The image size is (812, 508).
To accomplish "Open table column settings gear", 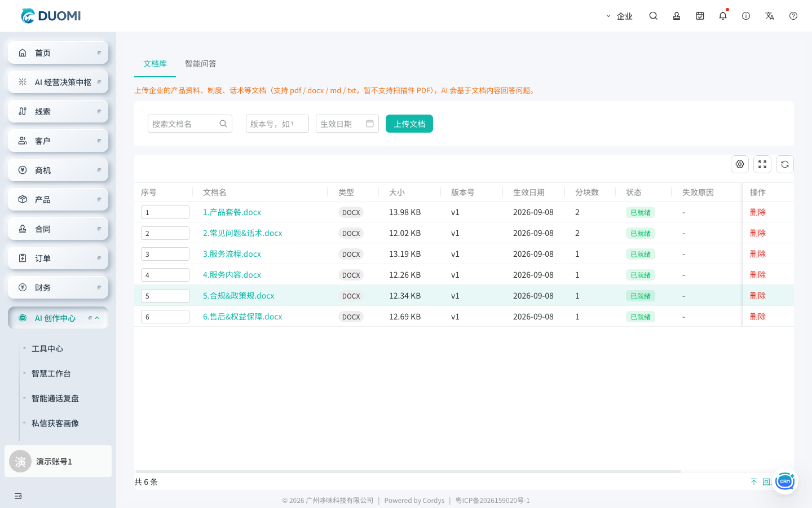I will (x=740, y=164).
